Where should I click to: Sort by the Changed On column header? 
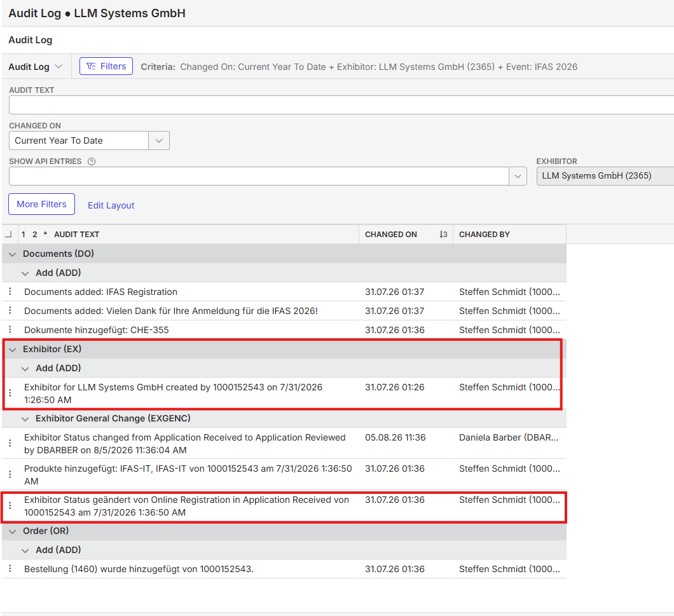[391, 235]
